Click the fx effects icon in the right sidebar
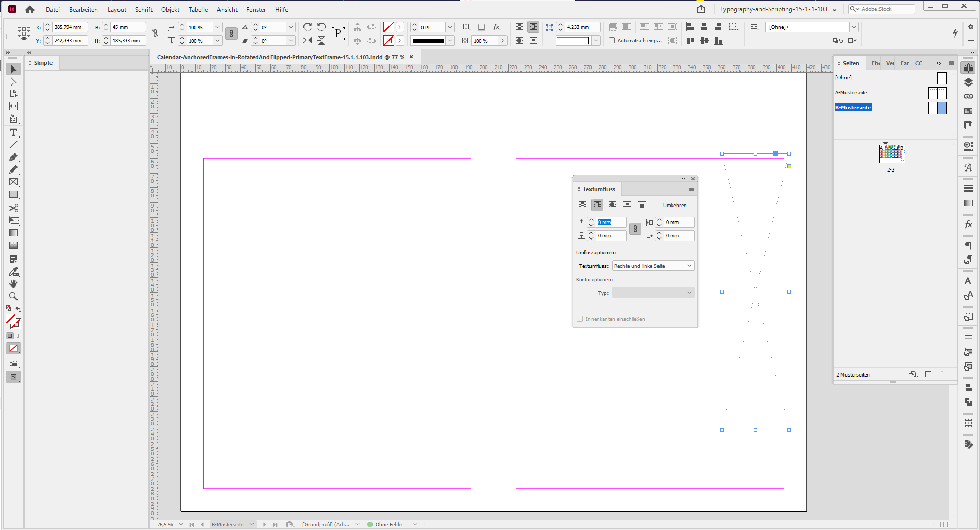Viewport: 980px width, 530px height. coord(969,225)
